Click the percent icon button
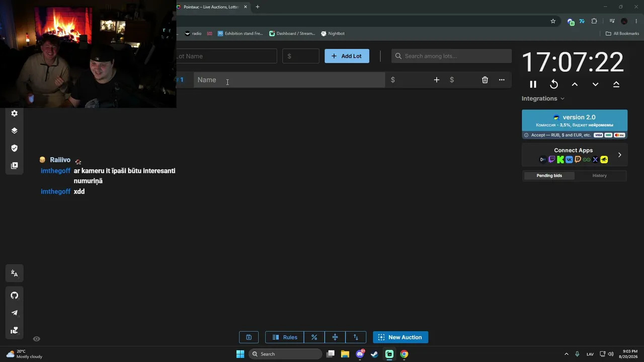The width and height of the screenshot is (644, 362). pyautogui.click(x=314, y=337)
